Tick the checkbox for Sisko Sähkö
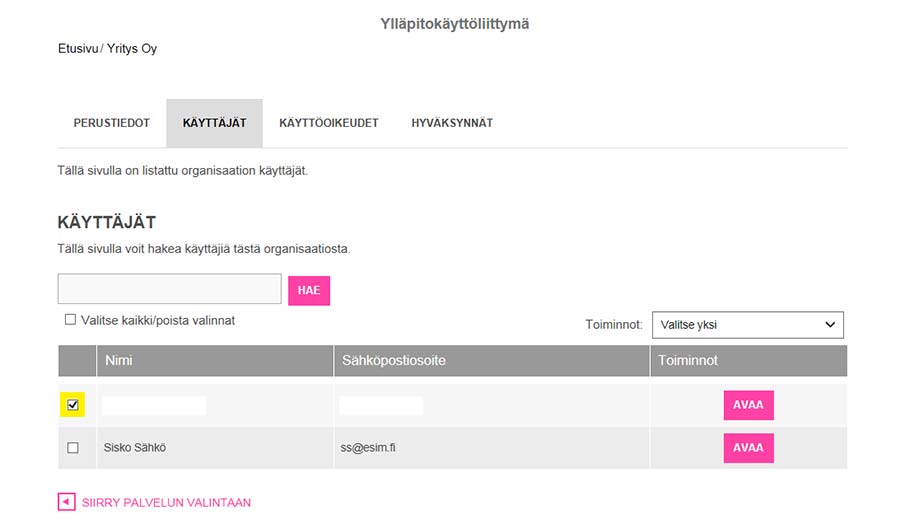This screenshot has height=524, width=900. click(x=73, y=448)
